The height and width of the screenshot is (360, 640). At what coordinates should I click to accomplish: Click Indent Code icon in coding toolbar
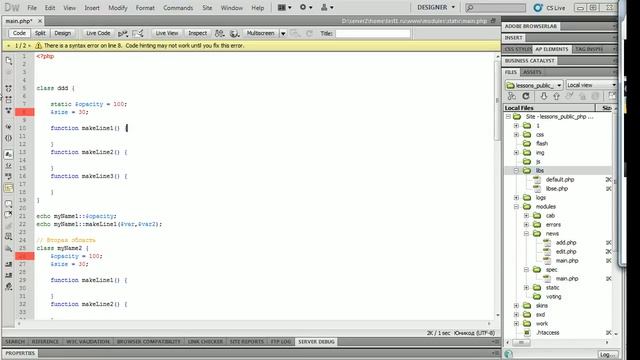(9, 264)
